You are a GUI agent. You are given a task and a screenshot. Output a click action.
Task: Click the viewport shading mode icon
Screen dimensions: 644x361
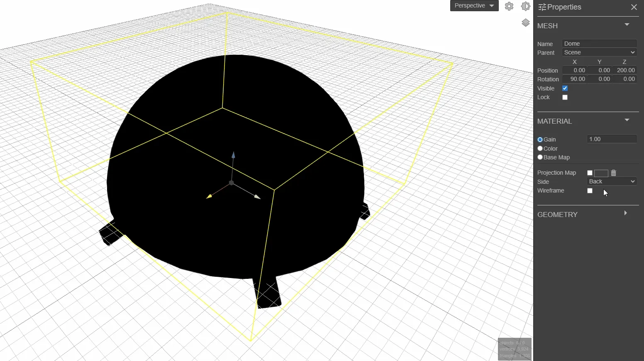tap(525, 6)
